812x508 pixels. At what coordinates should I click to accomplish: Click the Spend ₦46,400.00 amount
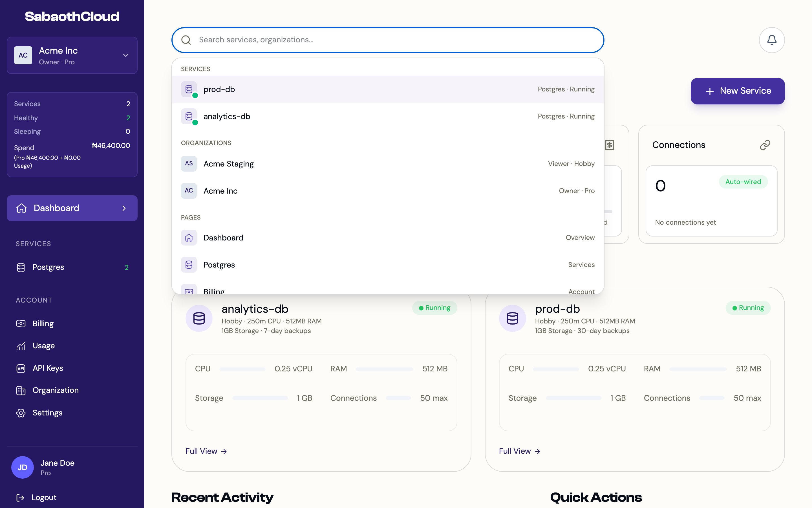tap(111, 145)
